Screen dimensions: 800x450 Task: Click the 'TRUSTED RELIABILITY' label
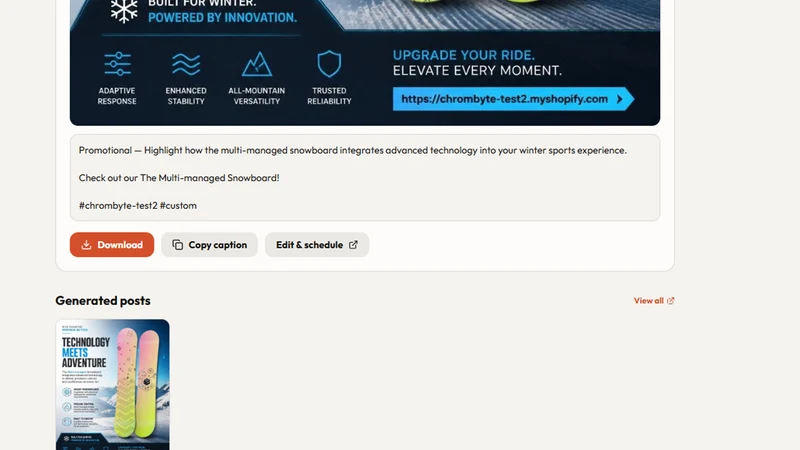(329, 96)
